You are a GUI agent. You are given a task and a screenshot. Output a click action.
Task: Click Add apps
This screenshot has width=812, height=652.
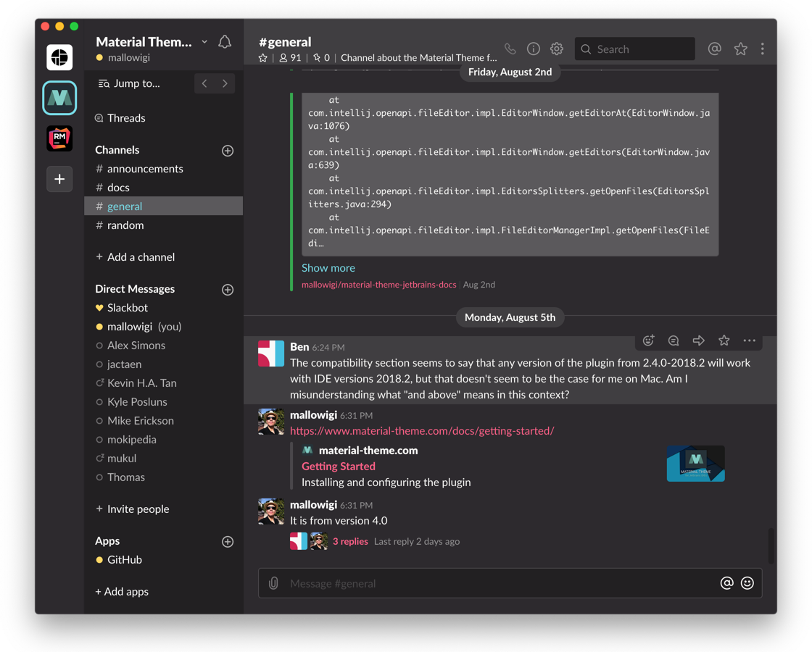(x=122, y=591)
